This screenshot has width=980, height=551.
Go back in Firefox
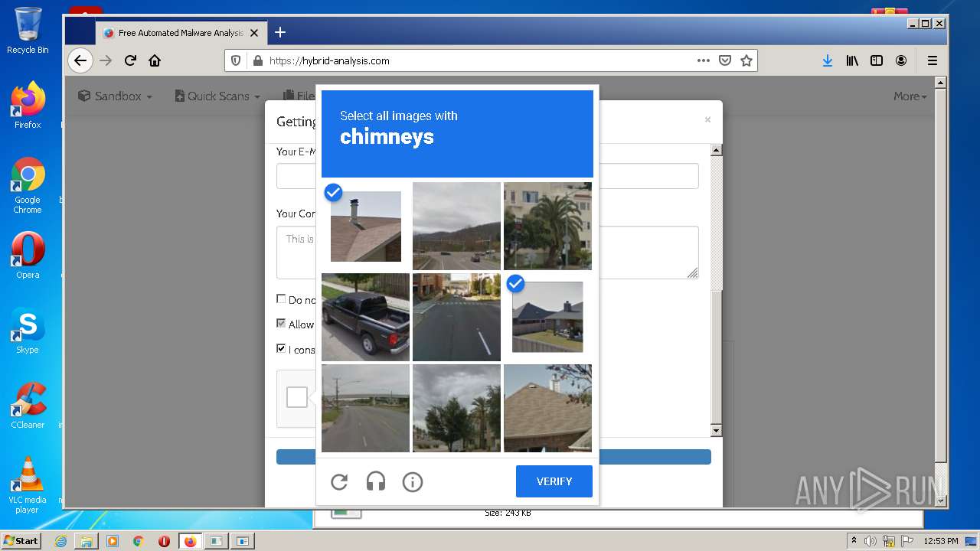pos(80,60)
